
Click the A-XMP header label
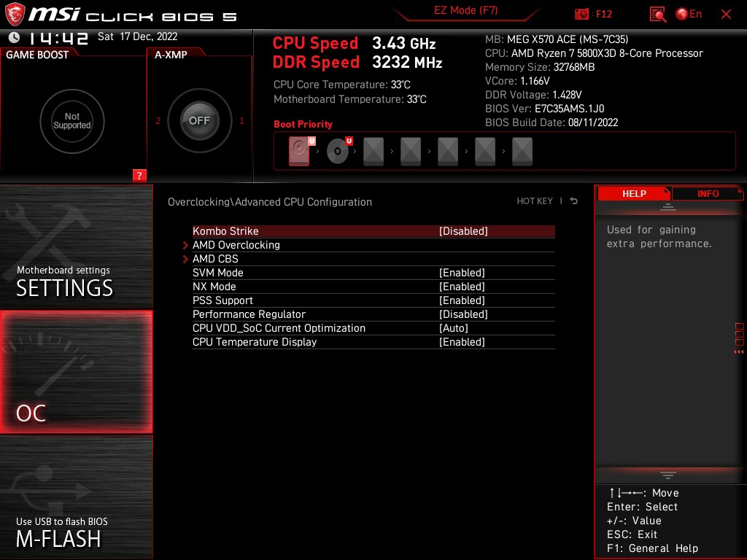click(171, 55)
